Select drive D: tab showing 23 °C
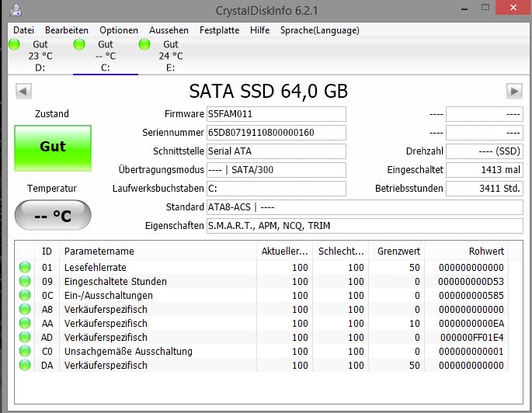The height and width of the screenshot is (413, 532). pos(40,56)
